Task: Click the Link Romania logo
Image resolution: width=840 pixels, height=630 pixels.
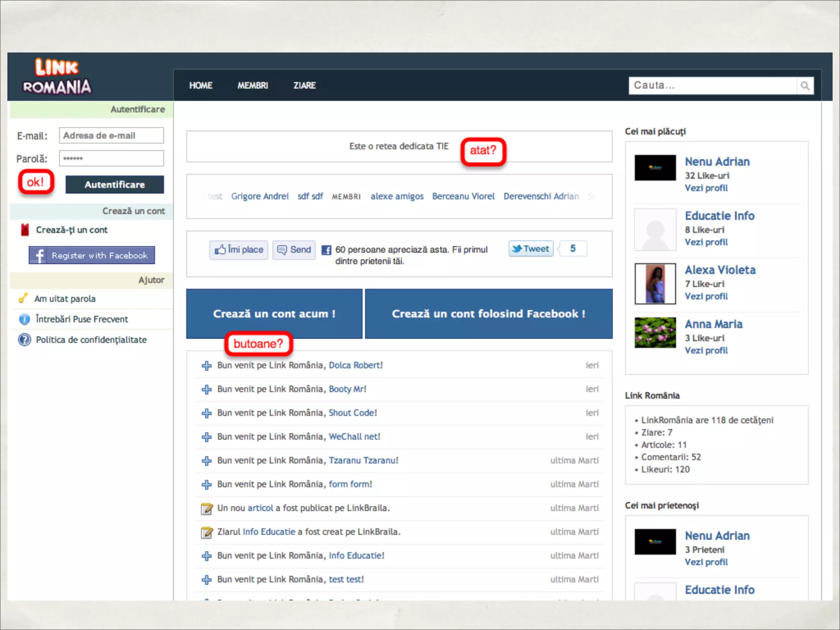Action: pos(57,77)
